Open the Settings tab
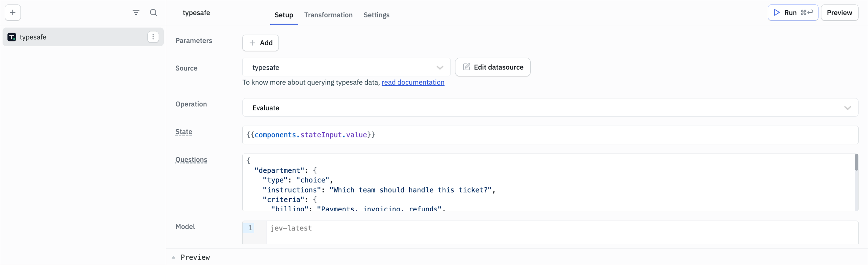868x265 pixels. [x=376, y=15]
